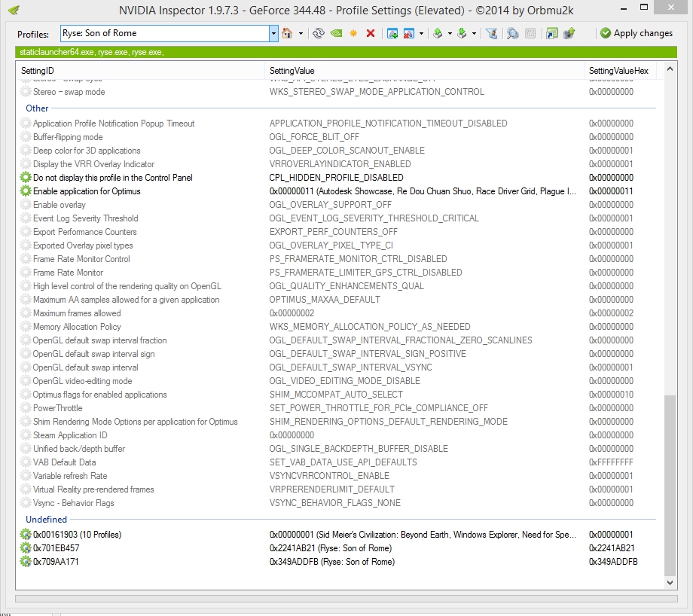Click the NVIDIA Inspector green arrow title icon
The height and width of the screenshot is (616, 693).
[14, 9]
